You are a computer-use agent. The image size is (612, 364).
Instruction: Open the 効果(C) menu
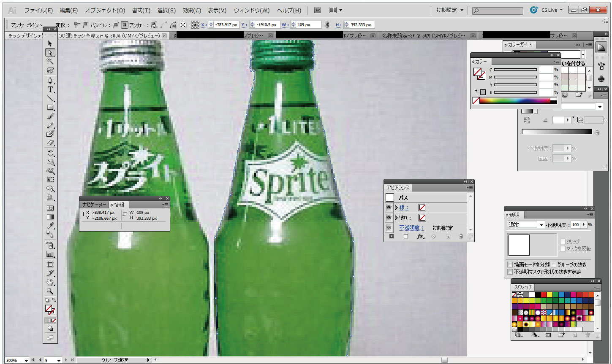[192, 10]
